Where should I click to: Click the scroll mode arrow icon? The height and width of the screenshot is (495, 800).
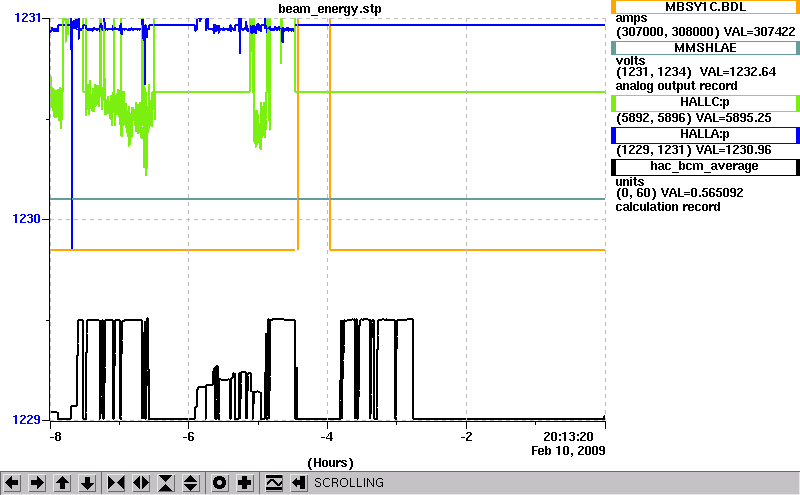tap(299, 483)
